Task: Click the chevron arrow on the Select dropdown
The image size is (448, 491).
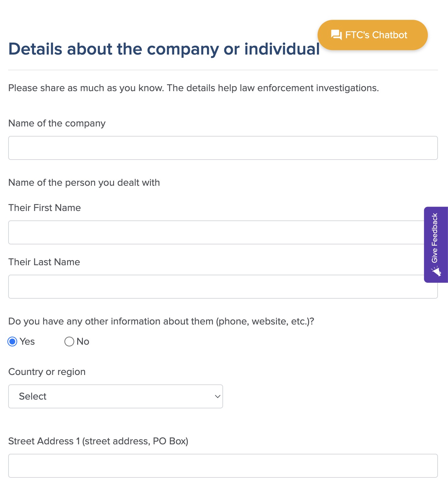Action: click(x=217, y=396)
